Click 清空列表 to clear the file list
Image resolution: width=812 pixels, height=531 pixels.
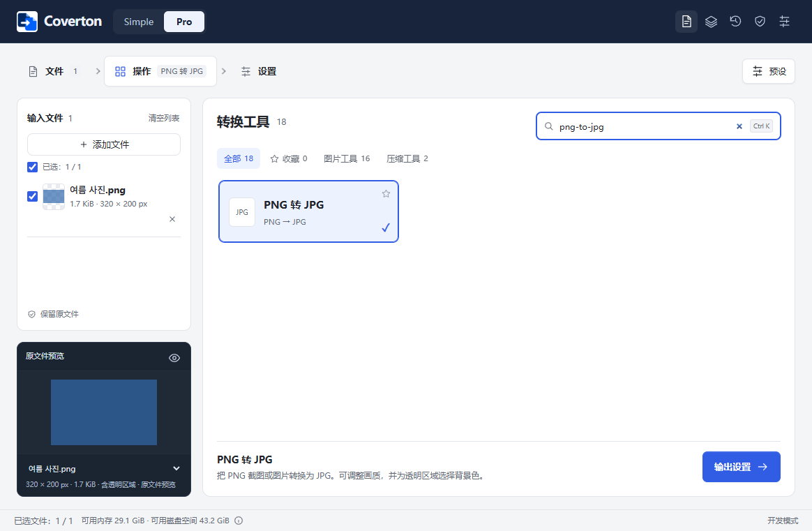click(164, 118)
